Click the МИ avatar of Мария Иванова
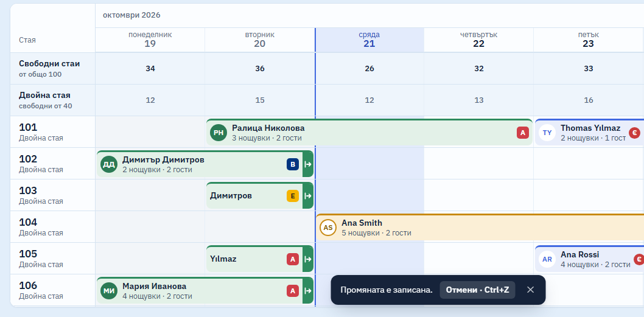The width and height of the screenshot is (644, 317). pos(109,291)
